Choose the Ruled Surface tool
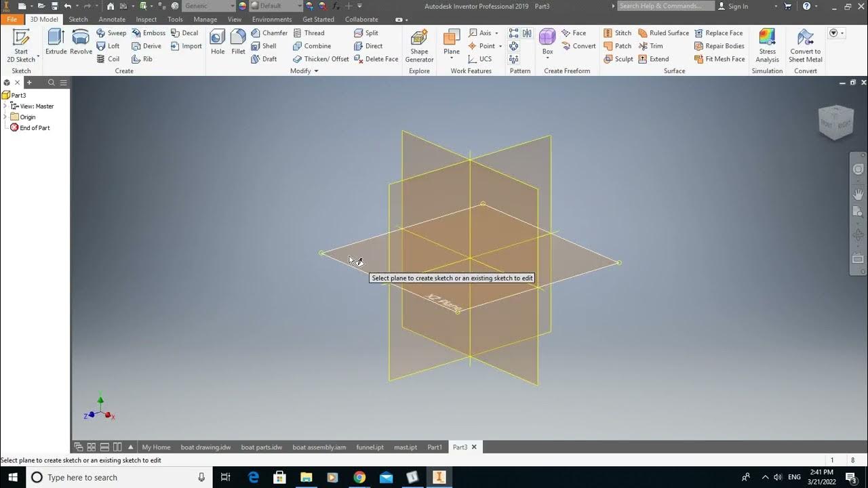The image size is (868, 488). click(663, 33)
